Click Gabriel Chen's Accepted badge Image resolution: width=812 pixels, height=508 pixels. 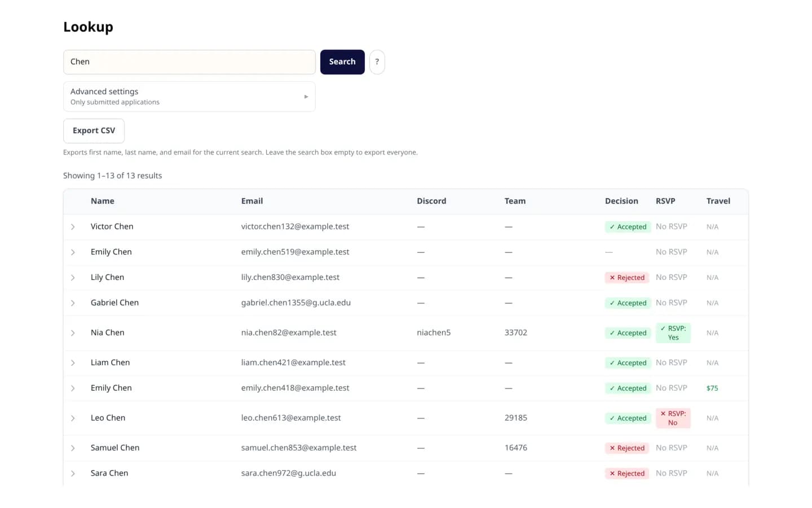[x=628, y=303]
